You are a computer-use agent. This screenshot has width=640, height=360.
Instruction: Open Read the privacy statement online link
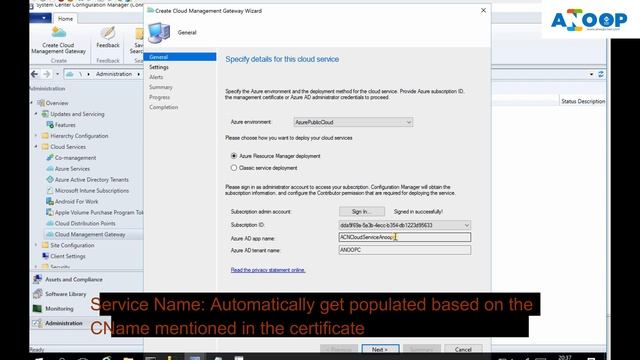tap(268, 270)
